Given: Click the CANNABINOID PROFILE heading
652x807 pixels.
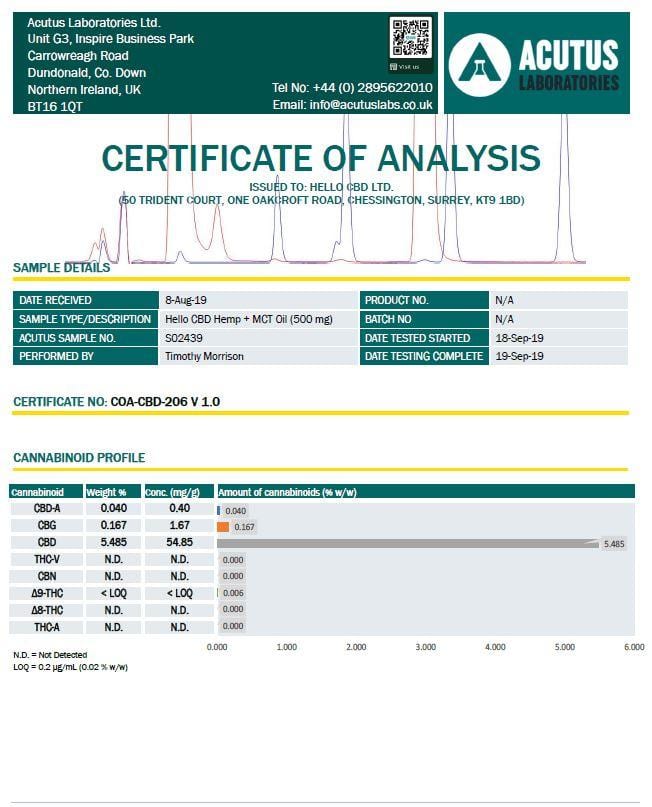Looking at the screenshot, I should point(79,458).
